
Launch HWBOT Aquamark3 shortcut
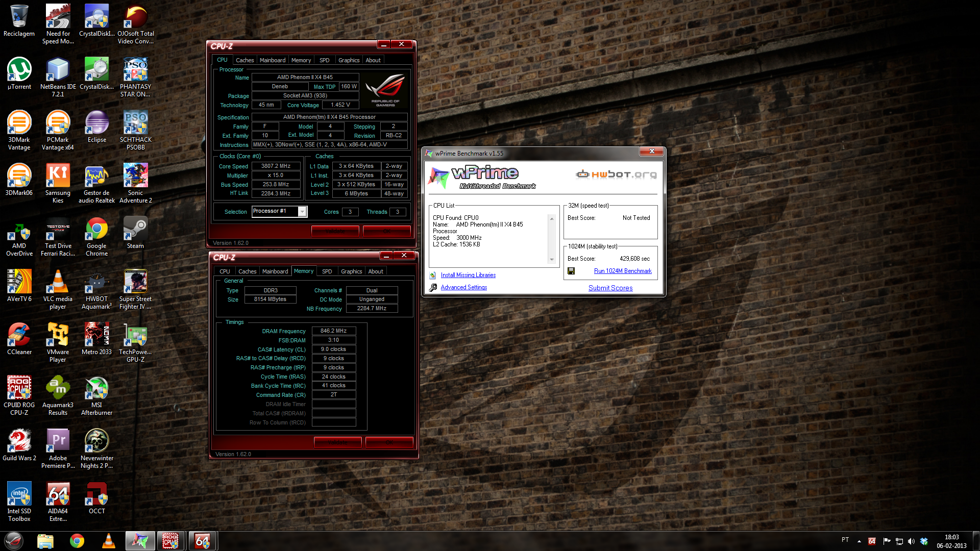(x=96, y=289)
